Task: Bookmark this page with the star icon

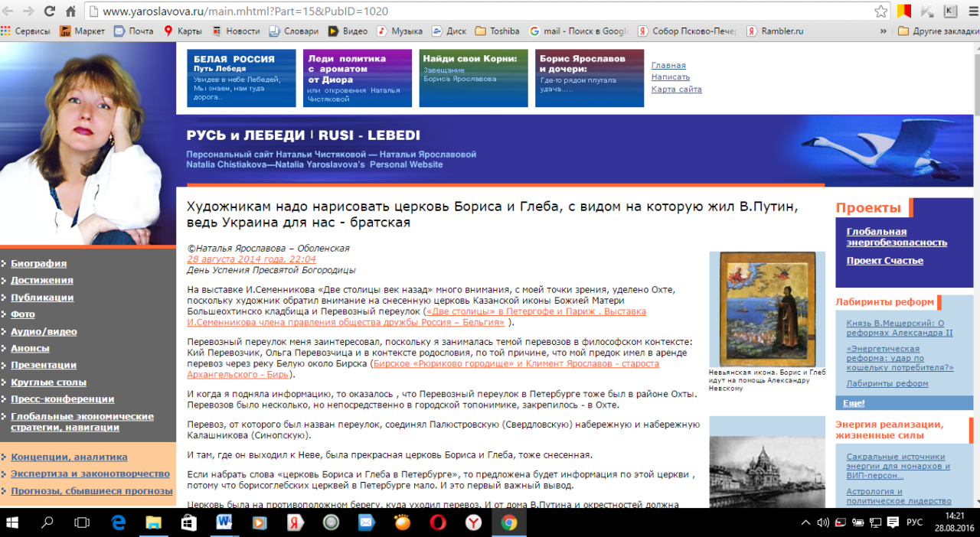Action: (881, 11)
